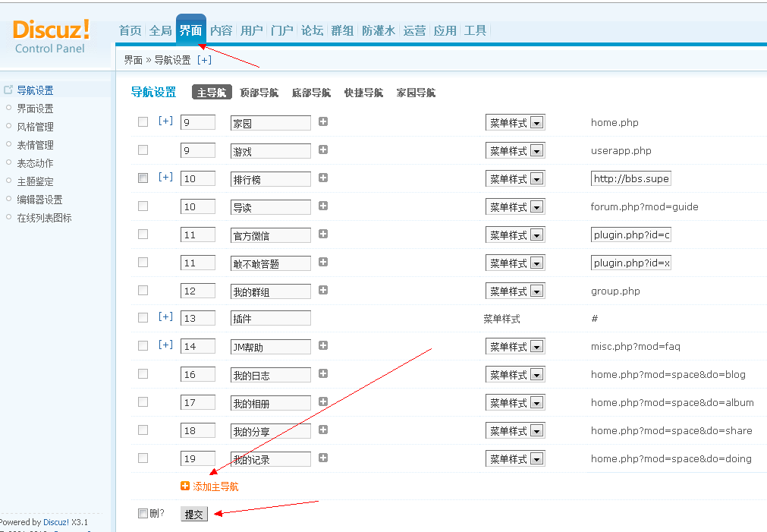The width and height of the screenshot is (767, 532).
Task: Click the Discuz! Control Panel logo
Action: [x=51, y=36]
